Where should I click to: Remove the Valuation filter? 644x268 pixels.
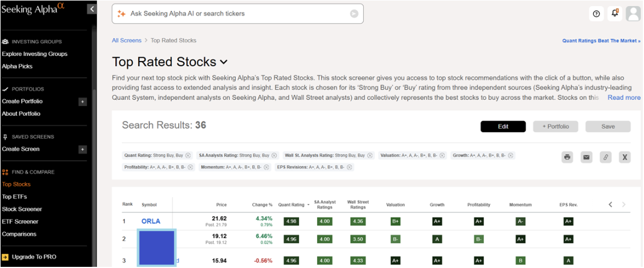442,155
